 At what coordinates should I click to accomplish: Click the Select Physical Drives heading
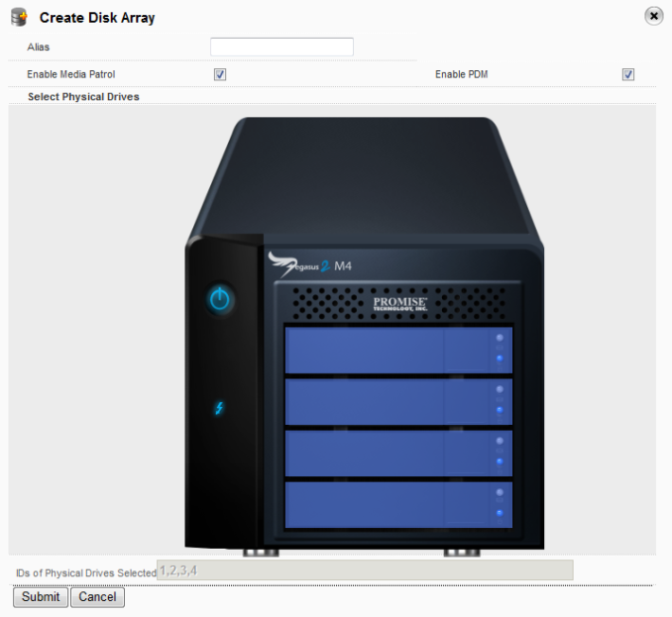(x=83, y=97)
